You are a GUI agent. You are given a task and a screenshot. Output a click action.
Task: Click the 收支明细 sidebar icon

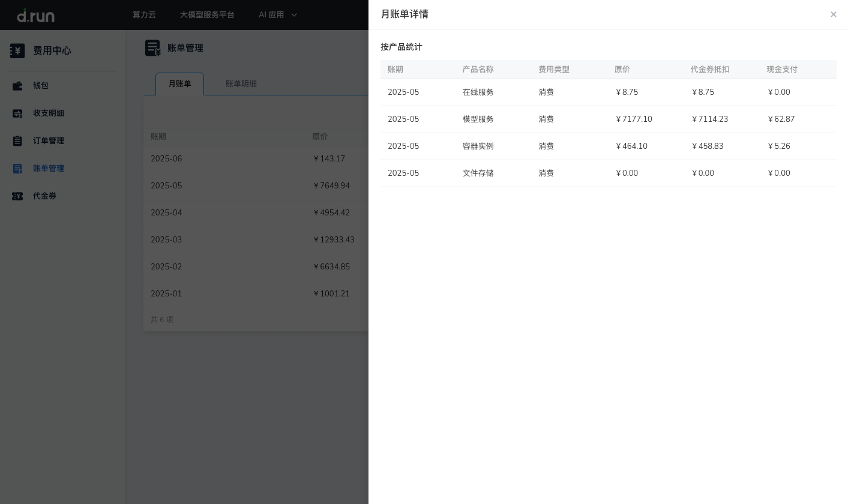tap(17, 113)
